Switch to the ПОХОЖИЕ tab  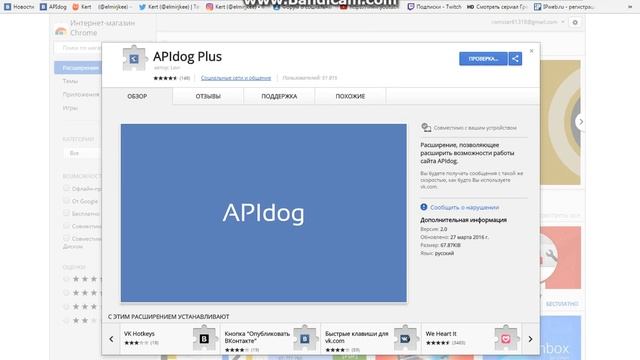(x=350, y=96)
